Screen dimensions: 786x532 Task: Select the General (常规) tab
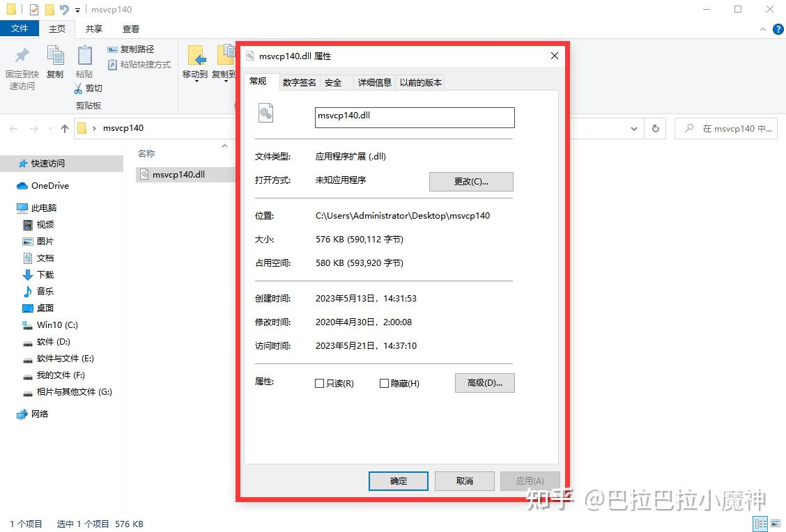coord(258,81)
